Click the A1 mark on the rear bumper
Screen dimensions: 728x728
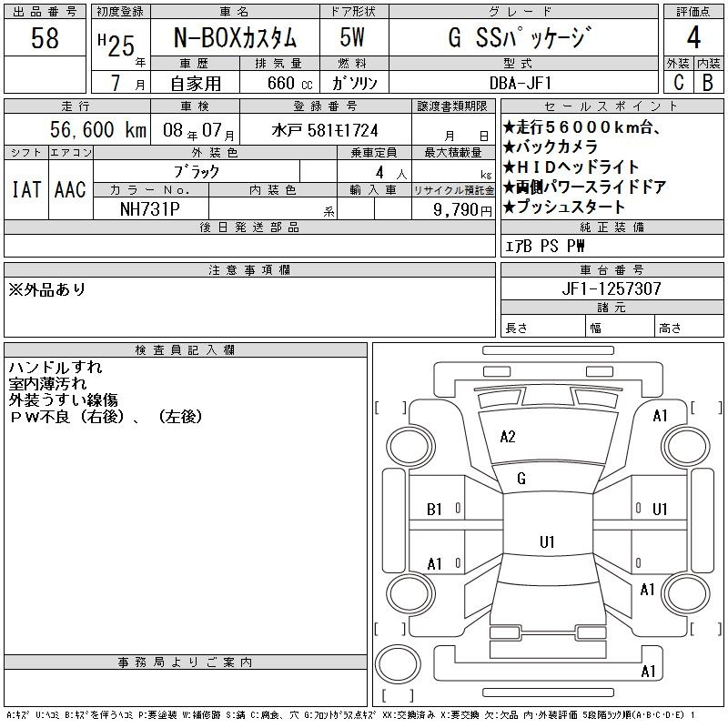click(648, 672)
